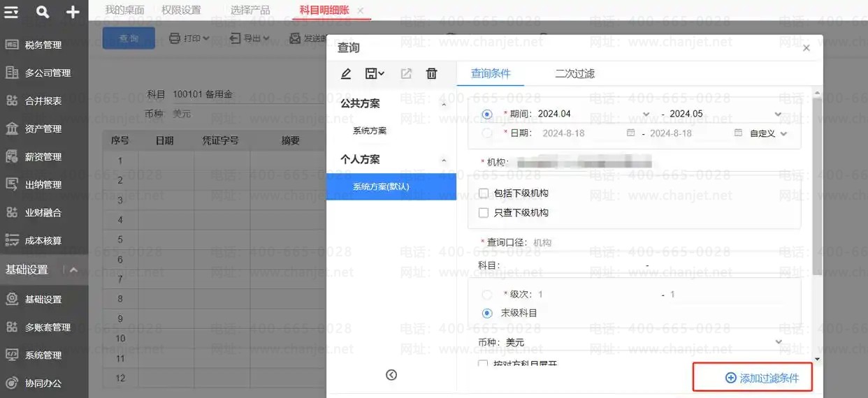Click the blue 查询 button
This screenshot has width=868, height=398.
(129, 38)
